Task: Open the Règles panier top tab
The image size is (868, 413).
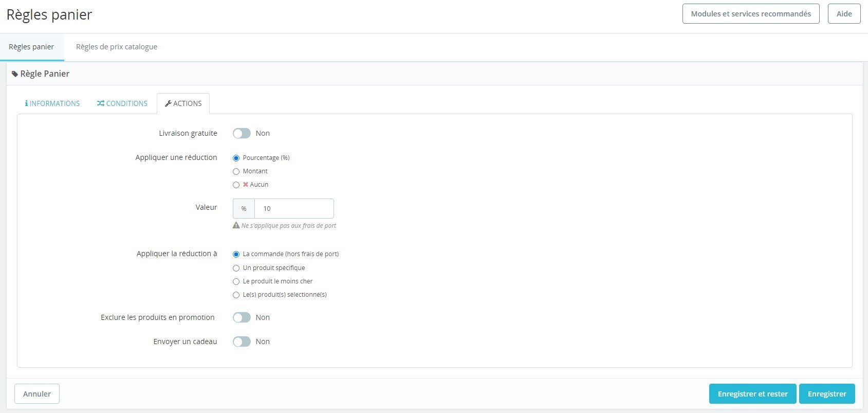Action: [31, 47]
